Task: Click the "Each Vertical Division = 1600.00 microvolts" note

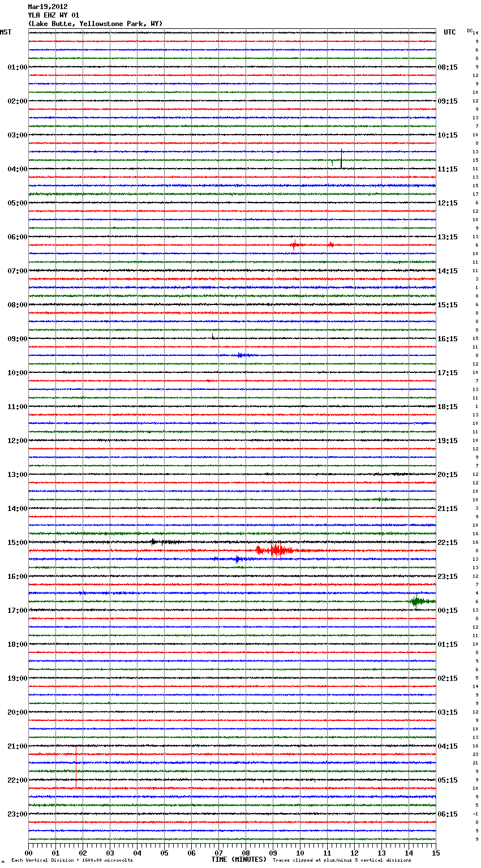Action: 72,860
